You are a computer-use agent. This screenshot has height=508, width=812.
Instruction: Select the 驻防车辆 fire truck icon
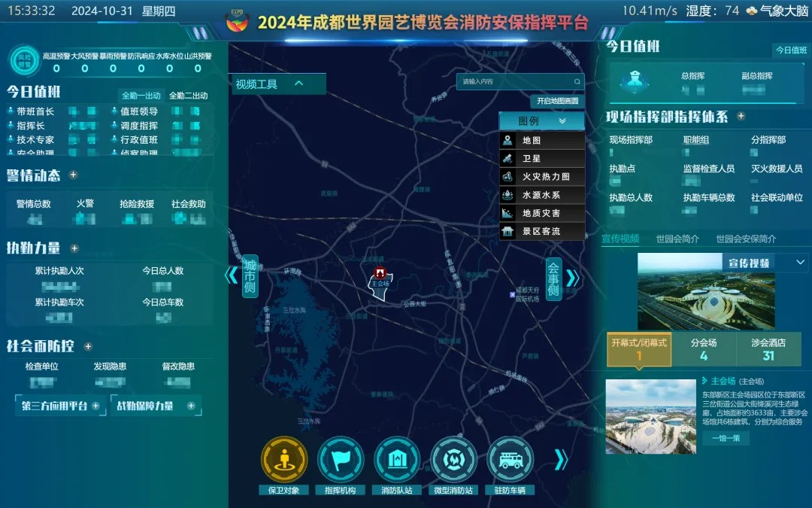coord(510,459)
